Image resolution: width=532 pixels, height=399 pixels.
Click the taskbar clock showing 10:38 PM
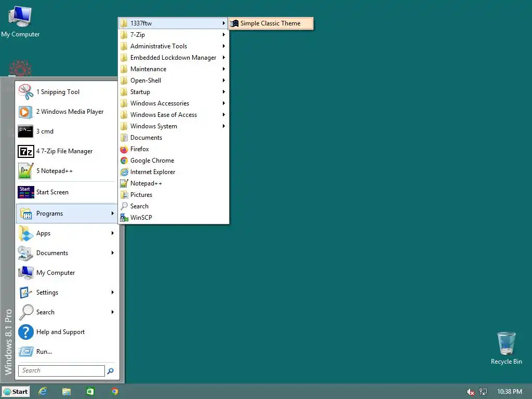point(510,392)
